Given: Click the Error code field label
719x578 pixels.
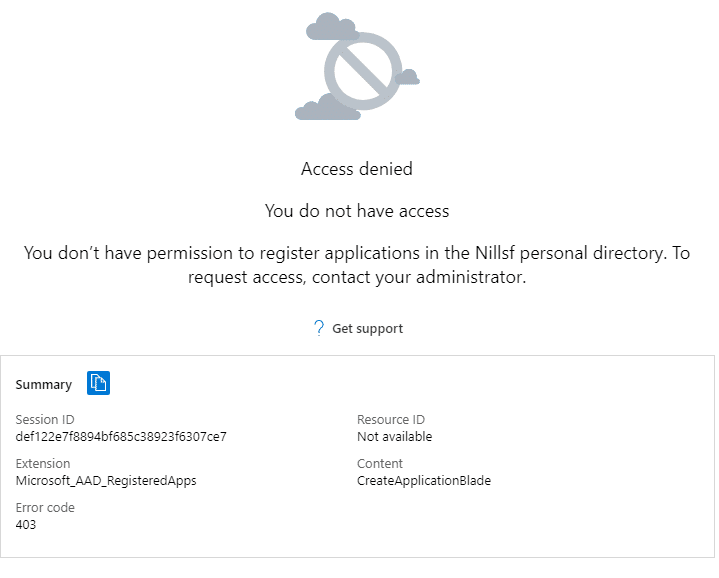Looking at the screenshot, I should coord(45,507).
